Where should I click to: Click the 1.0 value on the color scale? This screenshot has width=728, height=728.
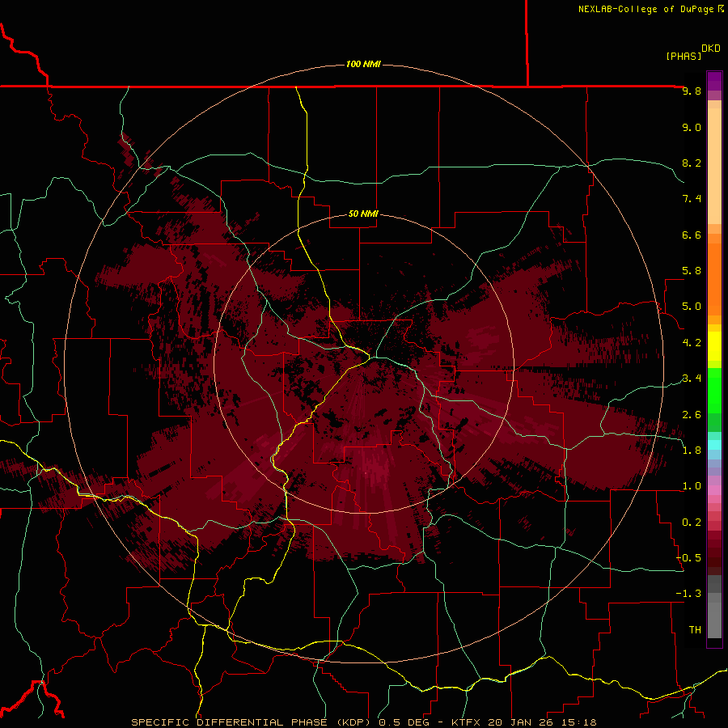pos(692,486)
